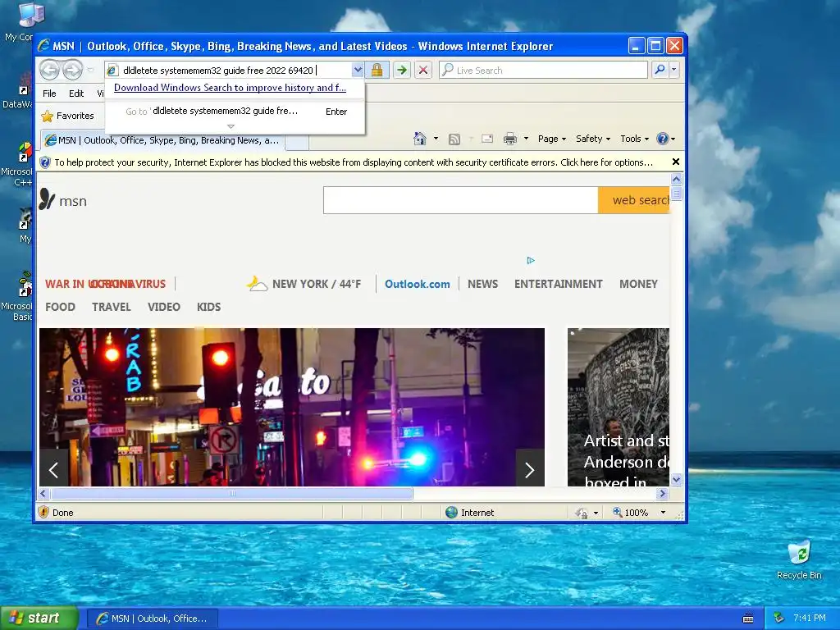Open the Safety menu dropdown
Image resolution: width=840 pixels, height=630 pixels.
click(593, 139)
